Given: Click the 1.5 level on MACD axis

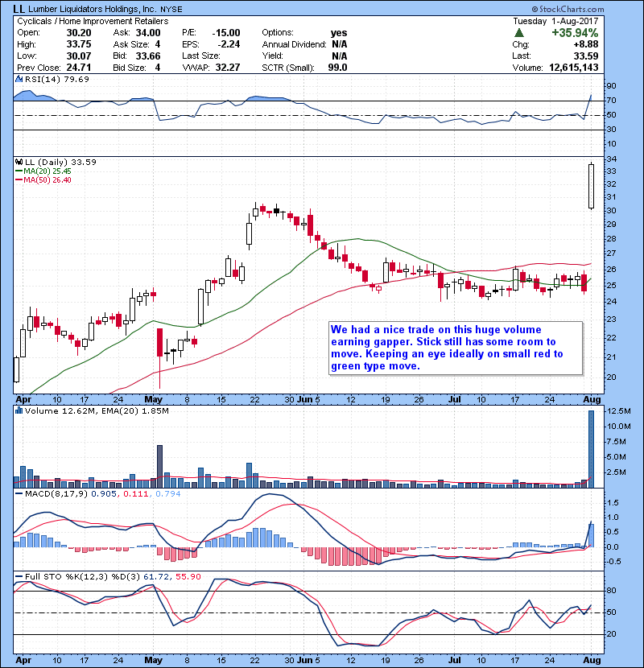Looking at the screenshot, I should tap(613, 503).
